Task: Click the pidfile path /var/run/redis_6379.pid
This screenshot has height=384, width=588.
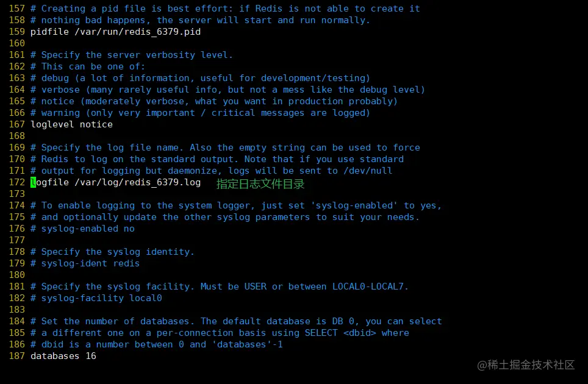Action: pyautogui.click(x=138, y=32)
